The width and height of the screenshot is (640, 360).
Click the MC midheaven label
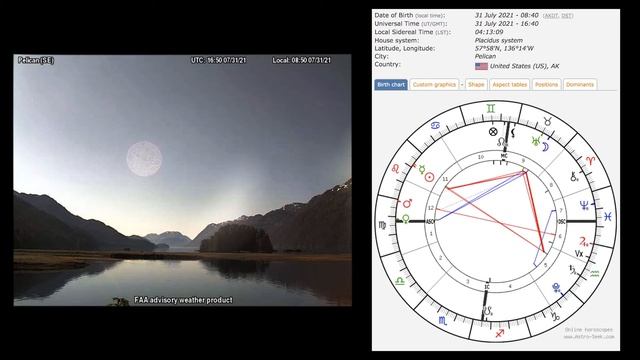click(504, 156)
